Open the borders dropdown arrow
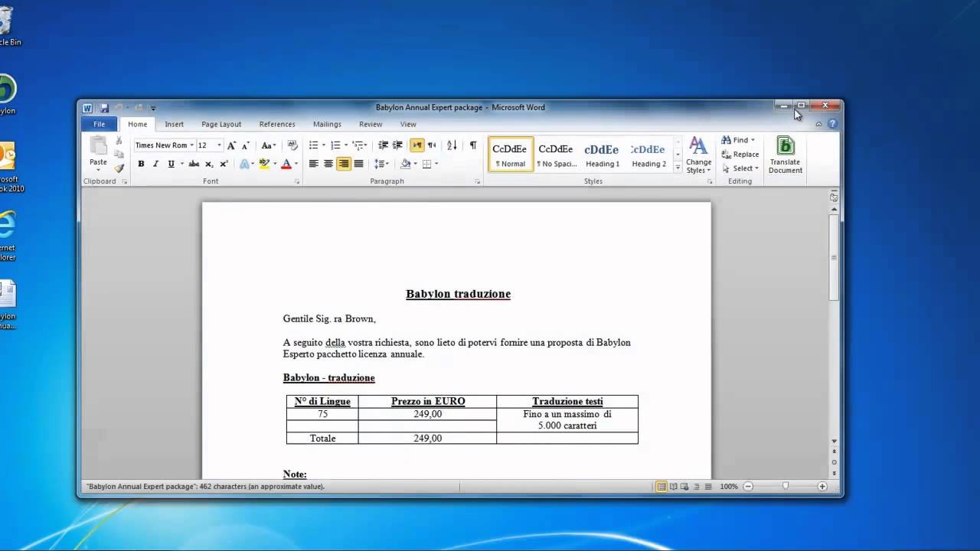The height and width of the screenshot is (551, 980). [x=436, y=164]
